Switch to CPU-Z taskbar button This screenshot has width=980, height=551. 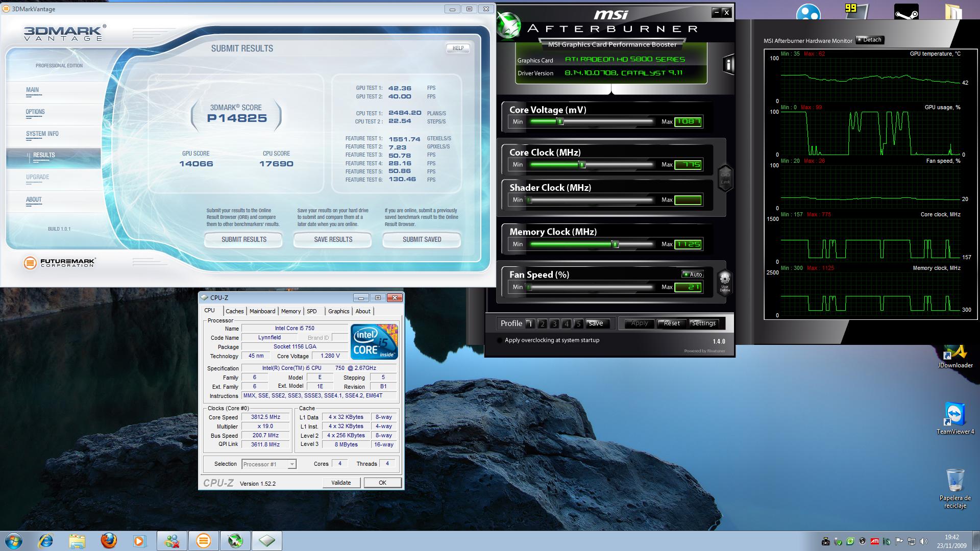266,540
